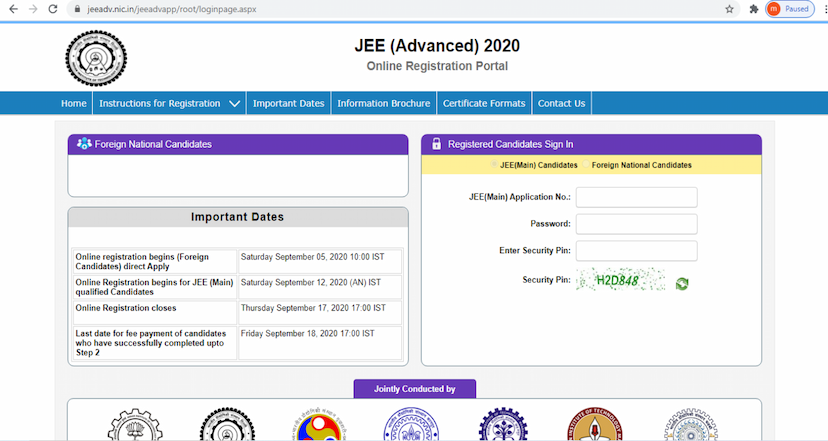Viewport: 828px width, 441px height.
Task: Click the Online Registration Portal subtitle
Action: coord(437,66)
